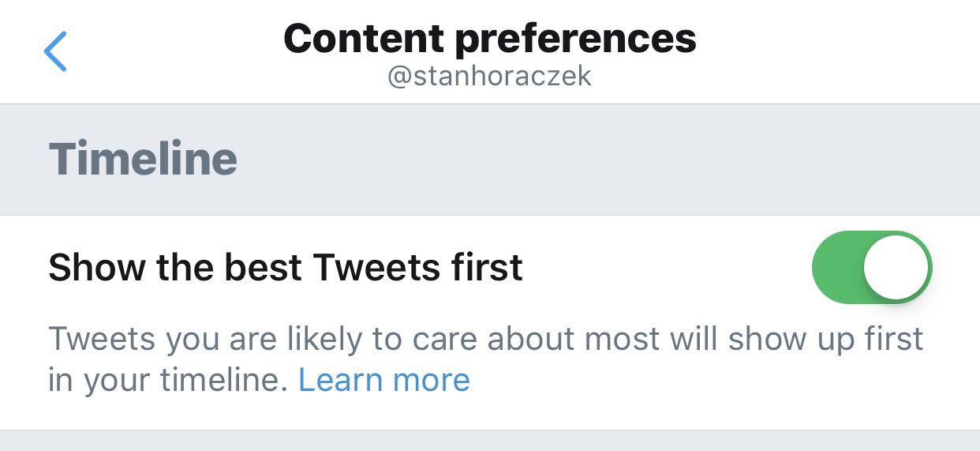Tap the gray bar below the timeline setting
The width and height of the screenshot is (980, 451).
(x=489, y=441)
